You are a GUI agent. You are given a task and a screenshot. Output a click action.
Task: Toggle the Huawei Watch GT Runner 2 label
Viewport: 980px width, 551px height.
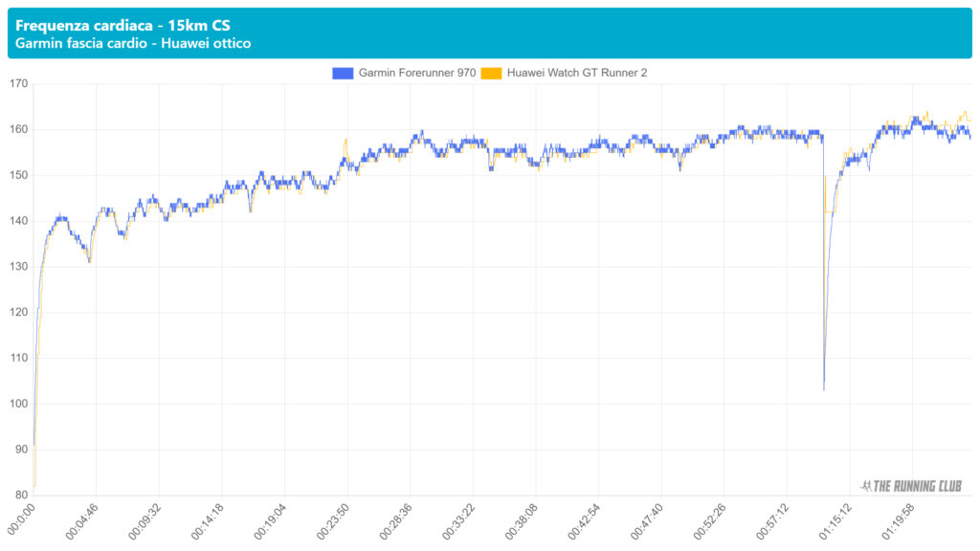[576, 74]
